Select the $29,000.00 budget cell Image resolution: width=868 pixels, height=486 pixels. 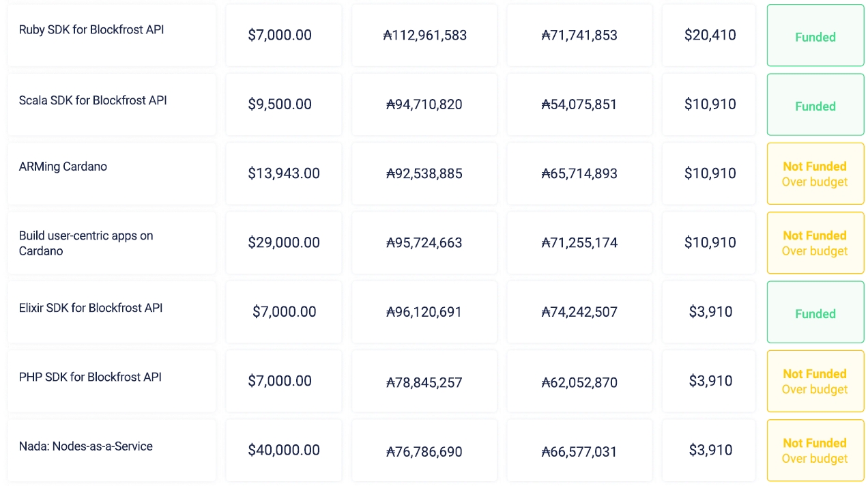284,243
